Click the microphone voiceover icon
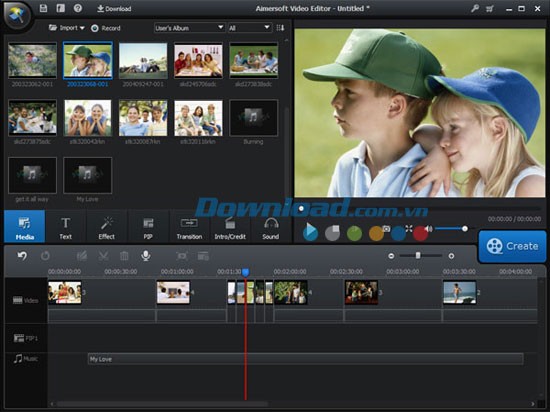The image size is (550, 412). [x=146, y=256]
